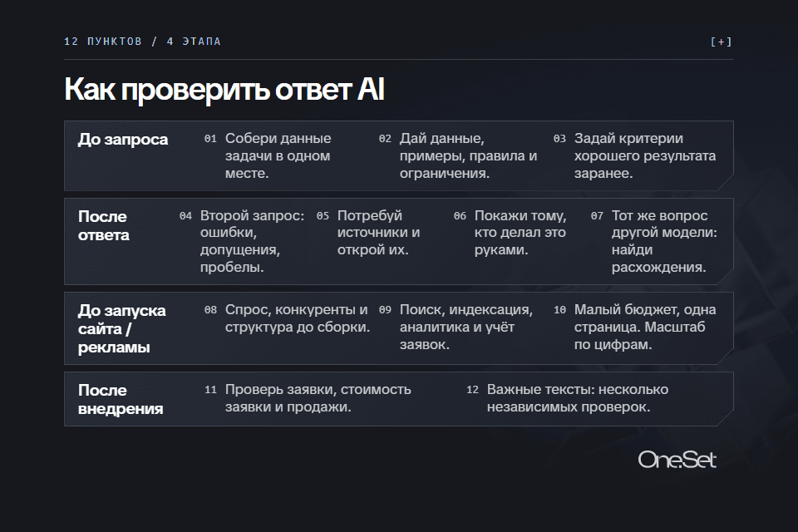Click item 'Поиск, индексация, аналитика и учёт заявок.'
This screenshot has height=532, width=798.
[x=466, y=327]
